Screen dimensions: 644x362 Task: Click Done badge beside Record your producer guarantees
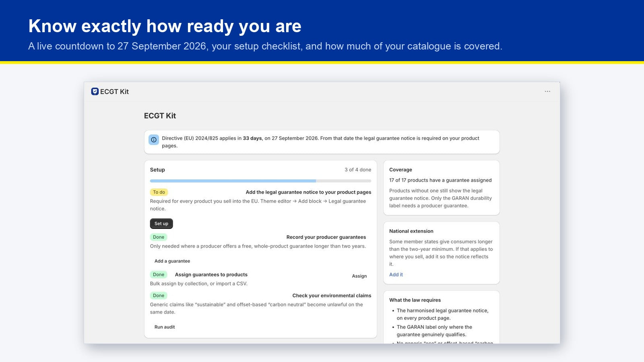tap(159, 237)
